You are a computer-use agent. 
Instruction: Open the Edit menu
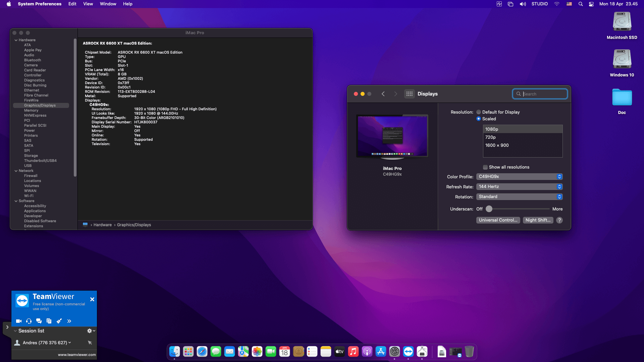click(x=72, y=4)
